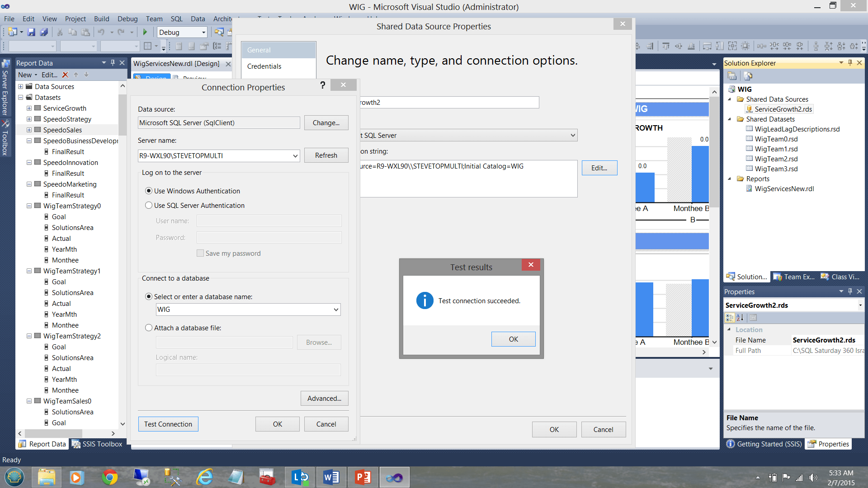Click the Test Connection button
The image size is (868, 488).
point(168,424)
